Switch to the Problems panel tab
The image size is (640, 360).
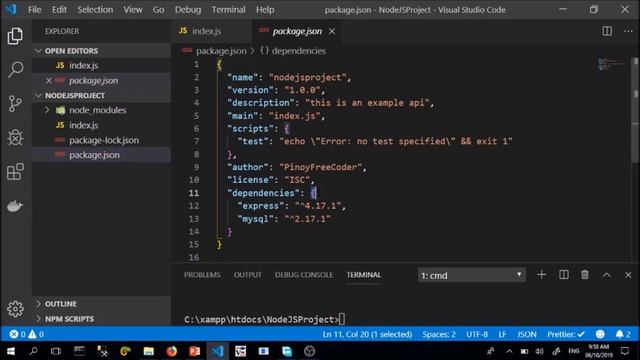point(202,275)
